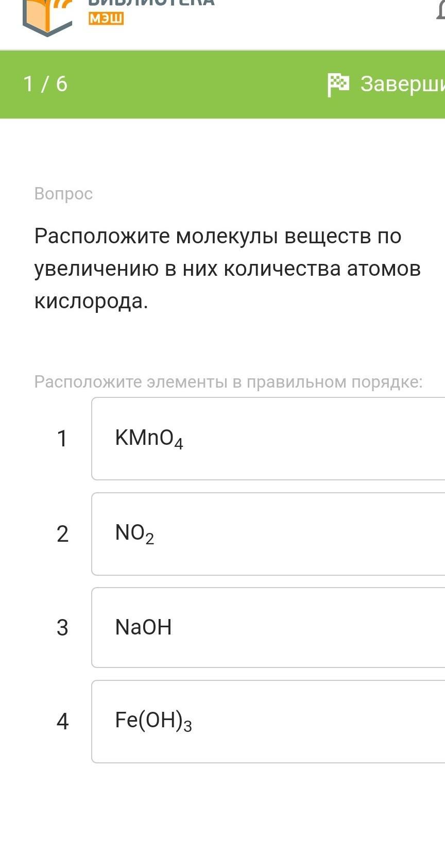Click the instruction 'Расположите элементы в правильном порядке'
Screen dimensions: 445x868
(228, 382)
